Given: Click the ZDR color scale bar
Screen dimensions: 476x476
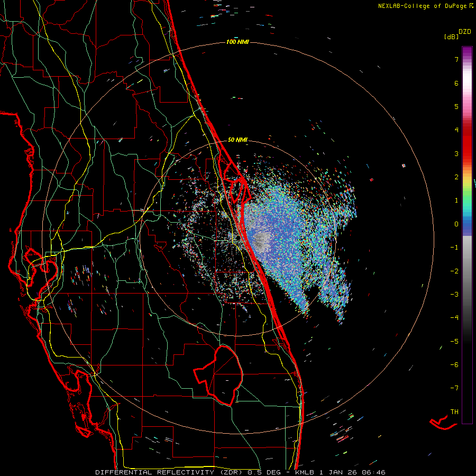Looking at the screenshot, I should coord(467,235).
